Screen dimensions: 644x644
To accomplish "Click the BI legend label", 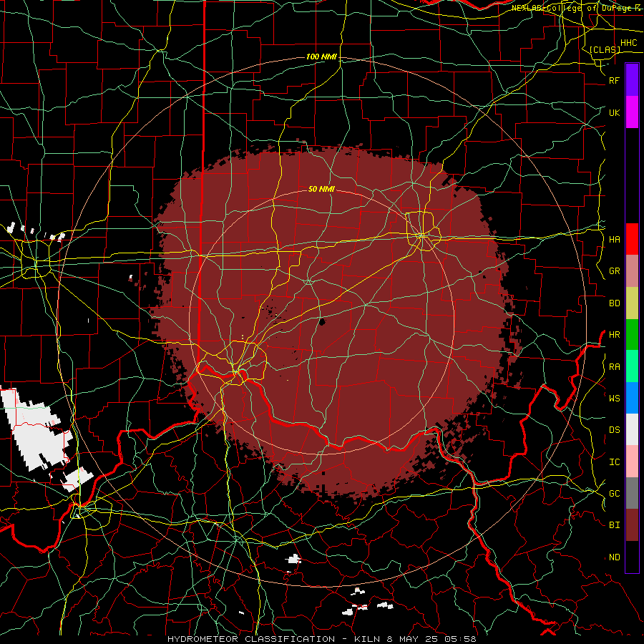I will point(614,525).
